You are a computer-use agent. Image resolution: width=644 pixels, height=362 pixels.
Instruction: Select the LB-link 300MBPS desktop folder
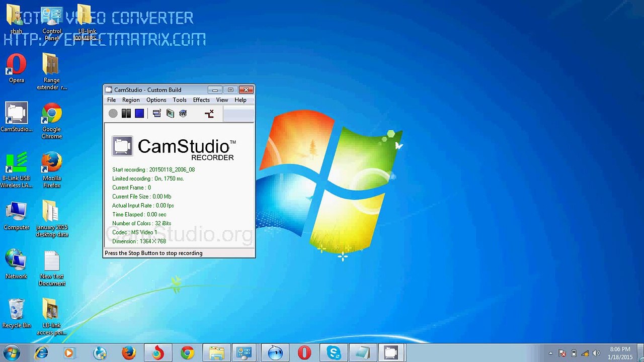87,24
